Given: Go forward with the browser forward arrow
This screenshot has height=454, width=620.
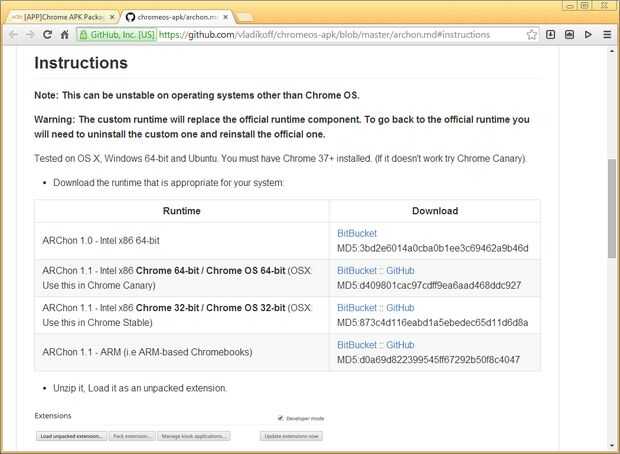Looking at the screenshot, I should click(30, 35).
